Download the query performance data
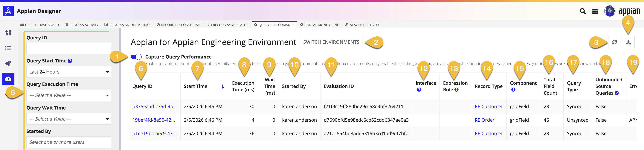Viewport: 644px width, 150px height. pos(628,42)
